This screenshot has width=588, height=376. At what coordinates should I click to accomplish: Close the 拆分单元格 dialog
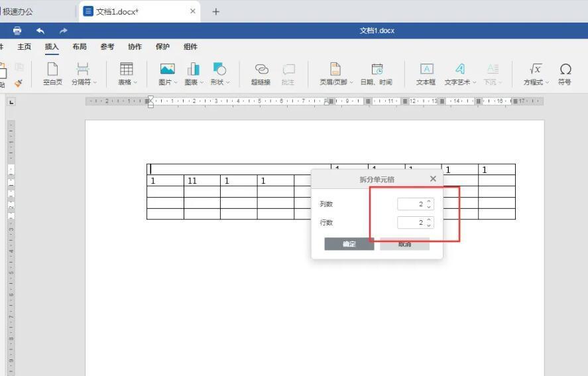(x=433, y=178)
